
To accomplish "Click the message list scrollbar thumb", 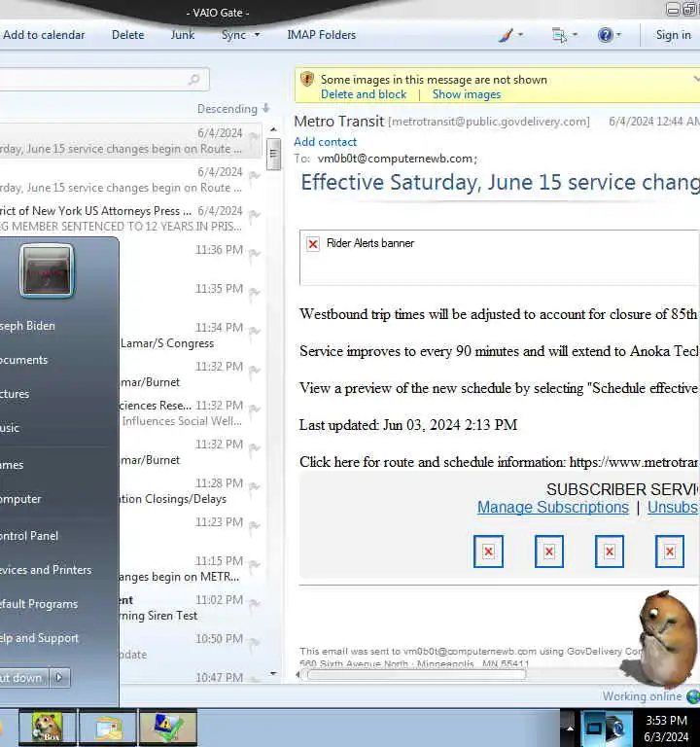I will [x=273, y=154].
